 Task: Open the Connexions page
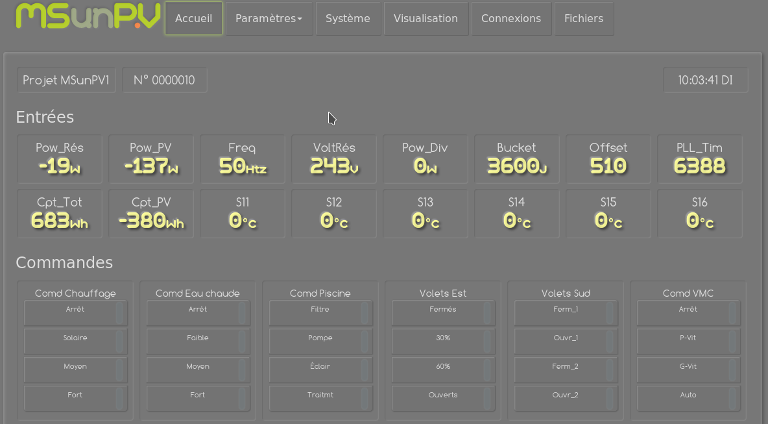(x=510, y=18)
